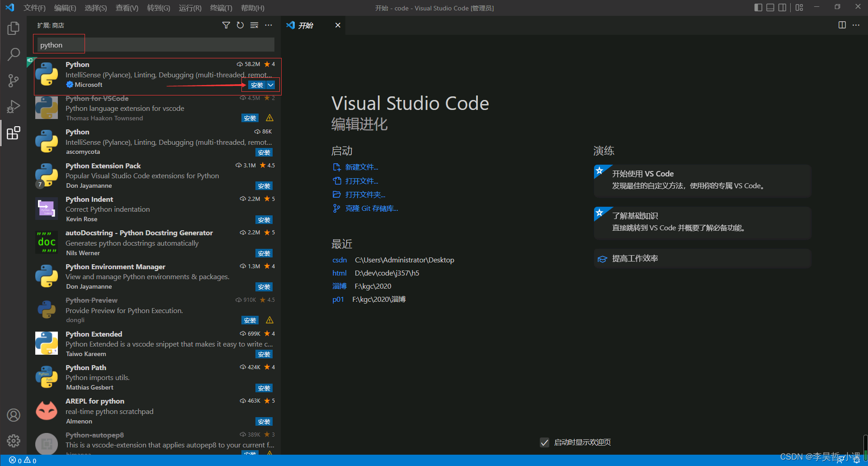Click the extensions filter funnel icon

click(x=226, y=25)
